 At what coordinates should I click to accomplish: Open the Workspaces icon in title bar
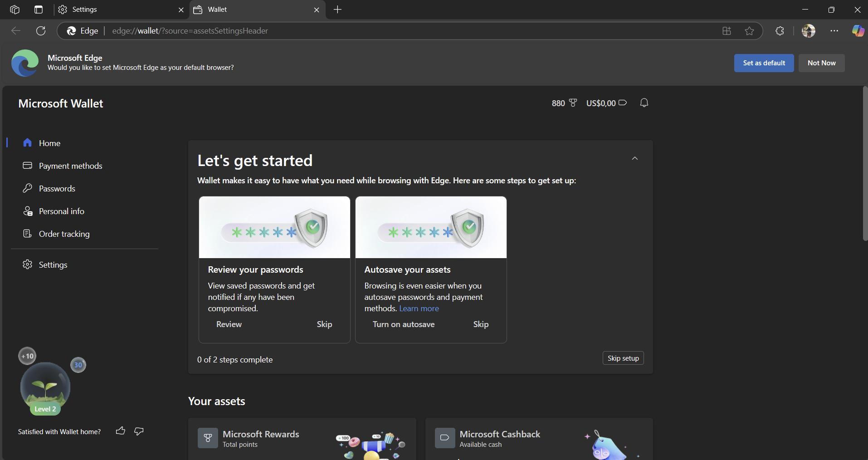click(15, 10)
